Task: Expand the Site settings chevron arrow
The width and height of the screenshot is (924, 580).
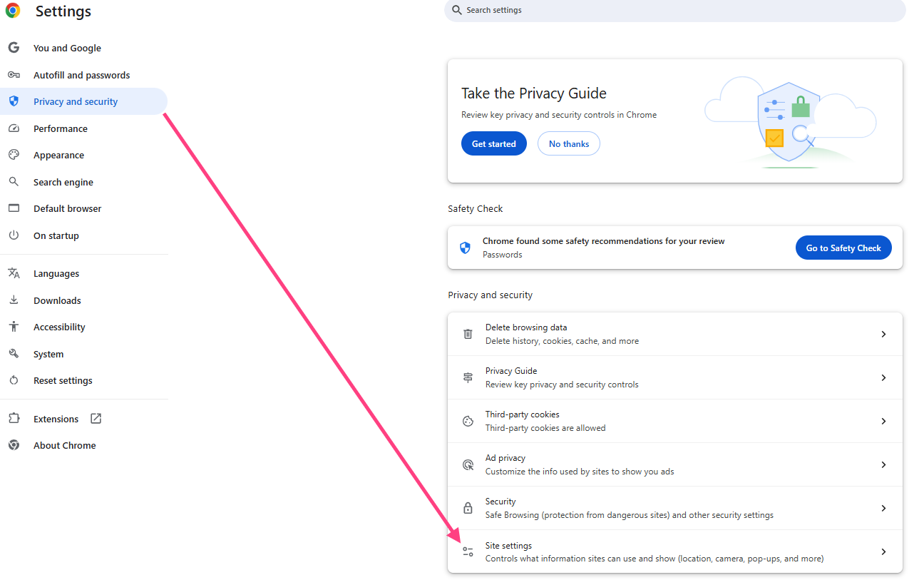Action: point(883,551)
